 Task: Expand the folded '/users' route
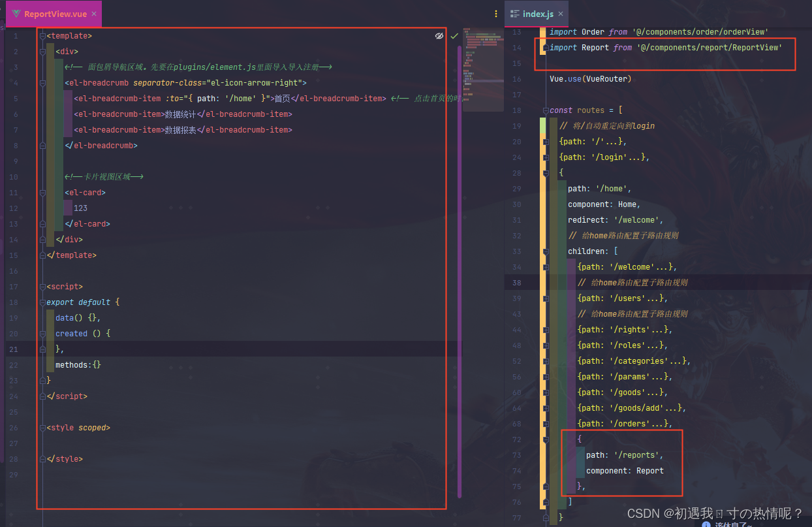click(x=546, y=298)
